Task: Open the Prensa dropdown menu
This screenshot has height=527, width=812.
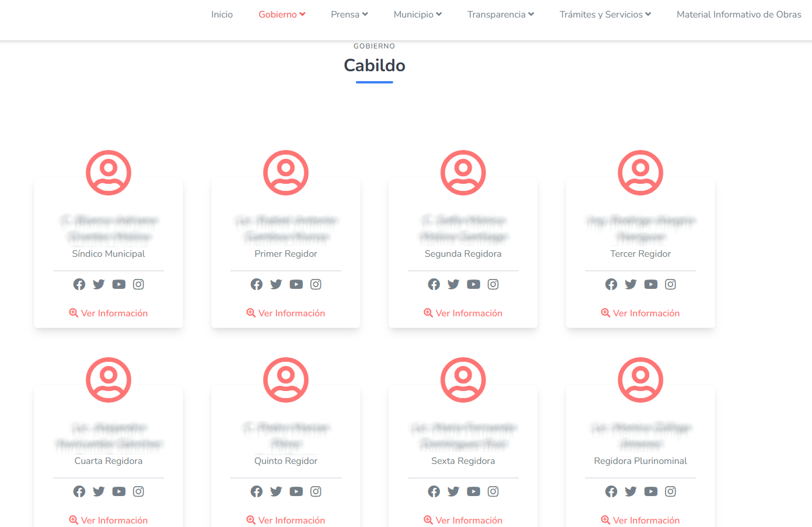Action: click(349, 15)
